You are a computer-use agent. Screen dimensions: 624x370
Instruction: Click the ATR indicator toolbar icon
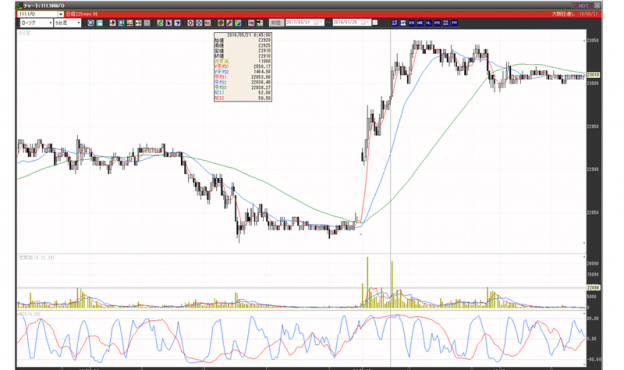pyautogui.click(x=437, y=23)
